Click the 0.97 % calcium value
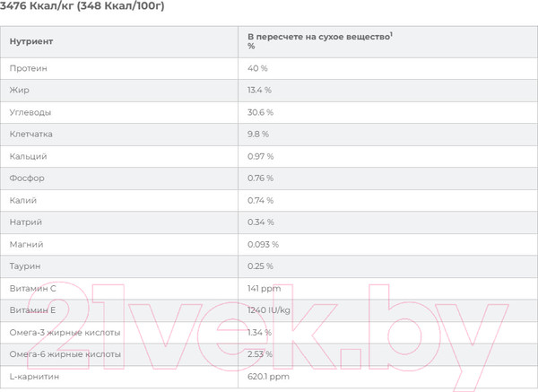538x392 pixels. click(260, 156)
